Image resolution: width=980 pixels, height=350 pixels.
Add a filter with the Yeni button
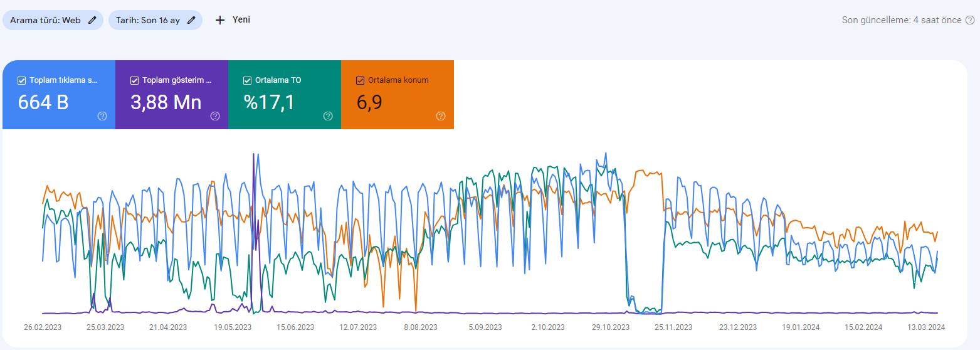[x=233, y=20]
